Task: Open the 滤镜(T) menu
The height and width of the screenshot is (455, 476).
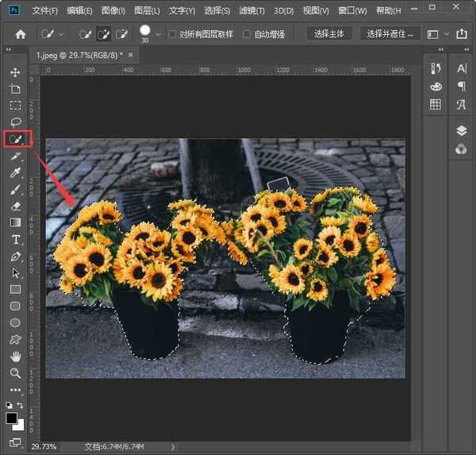Action: click(x=250, y=11)
